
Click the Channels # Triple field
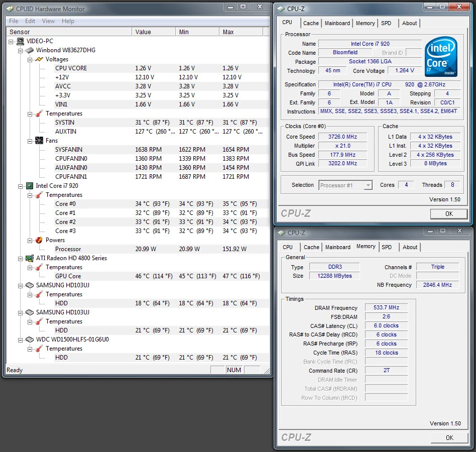tap(437, 267)
